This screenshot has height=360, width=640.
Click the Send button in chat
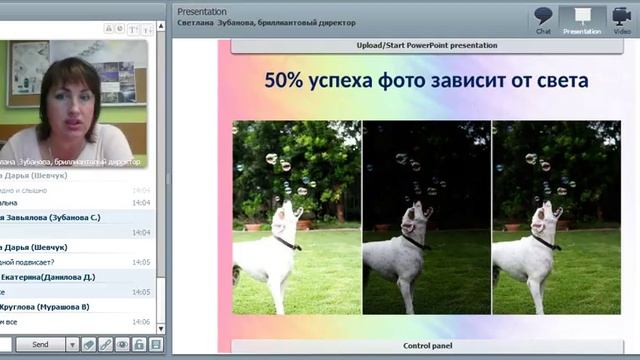pyautogui.click(x=40, y=344)
